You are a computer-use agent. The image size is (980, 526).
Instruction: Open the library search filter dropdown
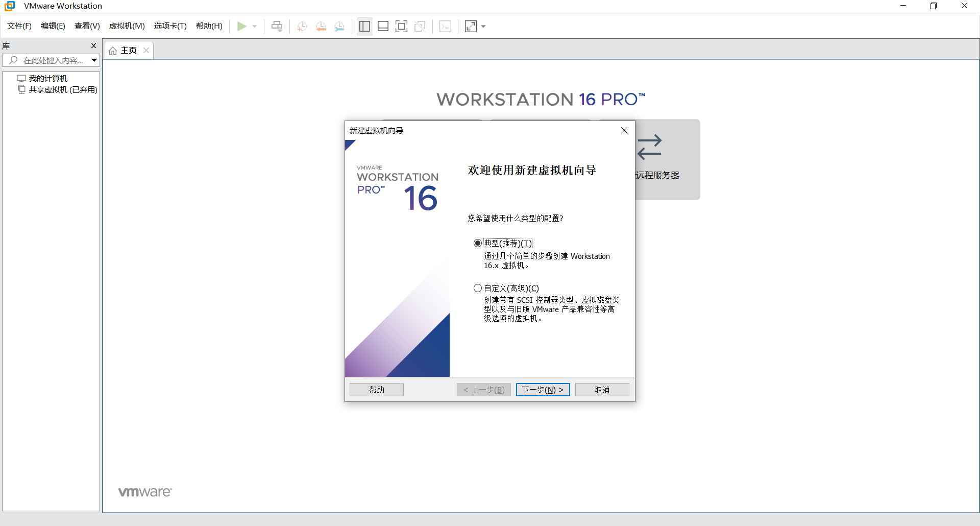[x=94, y=60]
